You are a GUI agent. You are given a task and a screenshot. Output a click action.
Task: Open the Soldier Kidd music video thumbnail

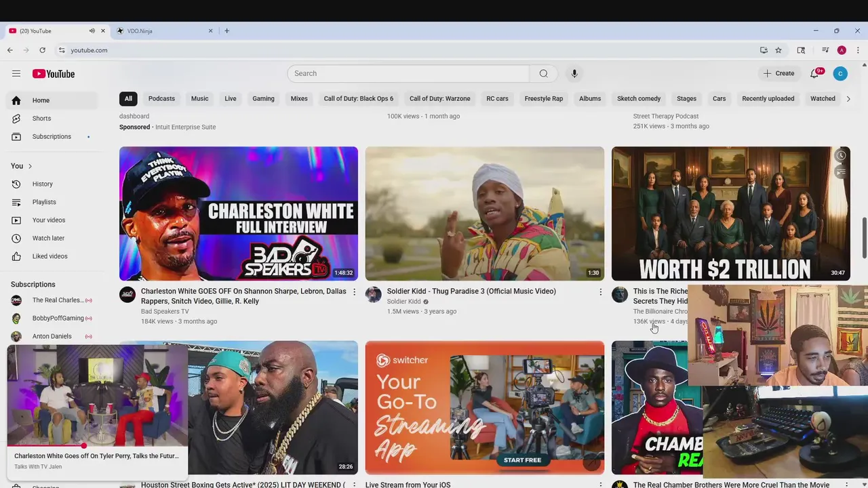coord(485,213)
